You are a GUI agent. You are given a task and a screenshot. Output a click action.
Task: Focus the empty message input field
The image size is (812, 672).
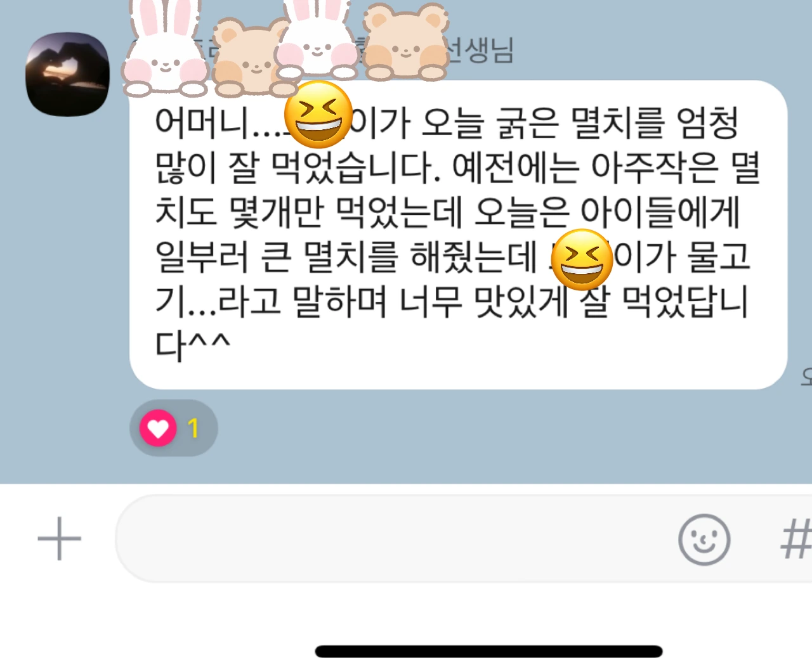[x=393, y=539]
